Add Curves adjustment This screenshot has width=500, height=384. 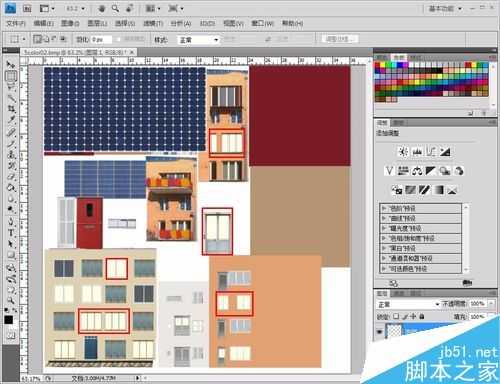pos(431,152)
